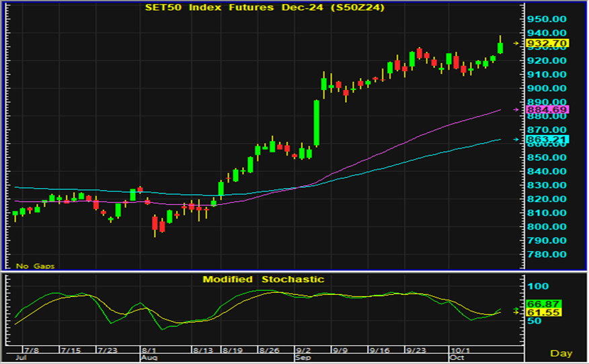
Task: Click the green 66.87 stochastic value
Action: [x=539, y=304]
